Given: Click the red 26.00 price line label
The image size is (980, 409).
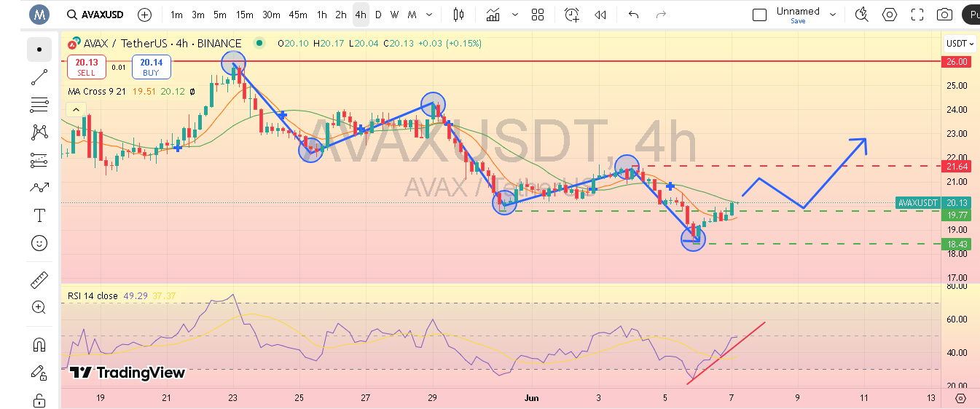Looking at the screenshot, I should (957, 62).
